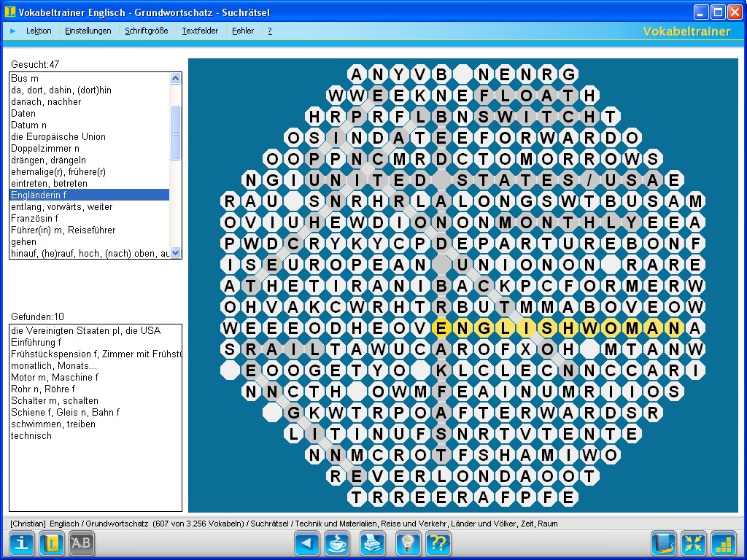Click the final yellow N of ENGLISHWOMAN

click(x=673, y=327)
